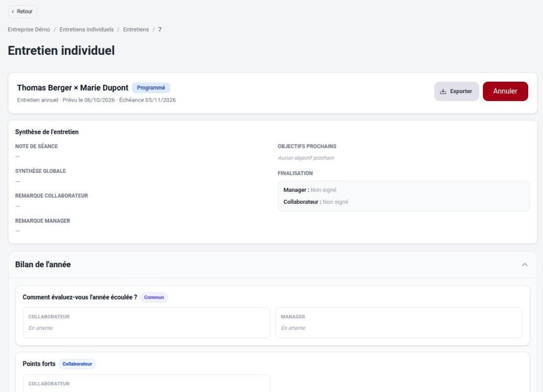Click the Manager : Non signé line

[310, 190]
